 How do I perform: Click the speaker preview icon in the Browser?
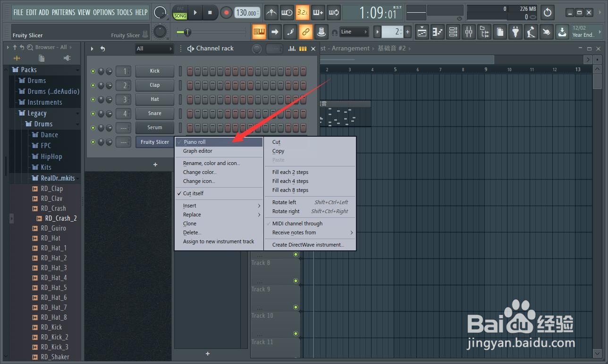(x=67, y=58)
